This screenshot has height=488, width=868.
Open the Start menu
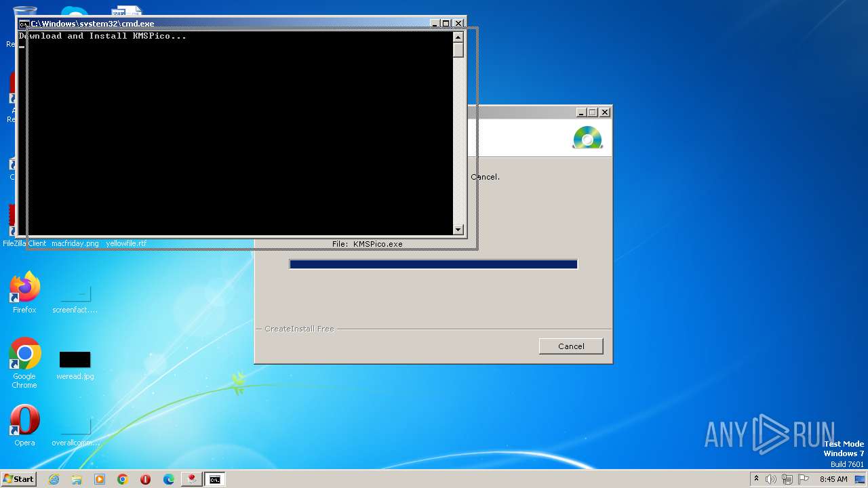click(x=18, y=479)
